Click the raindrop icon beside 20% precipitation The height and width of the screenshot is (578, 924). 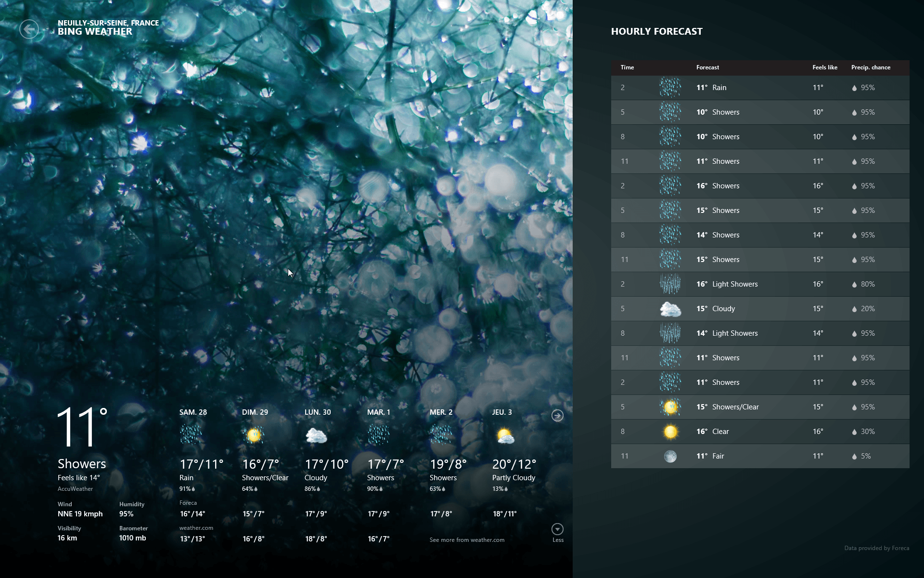pos(854,309)
